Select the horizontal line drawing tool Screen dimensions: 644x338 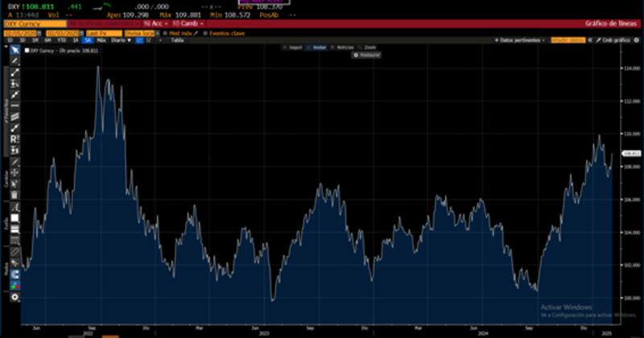(14, 105)
